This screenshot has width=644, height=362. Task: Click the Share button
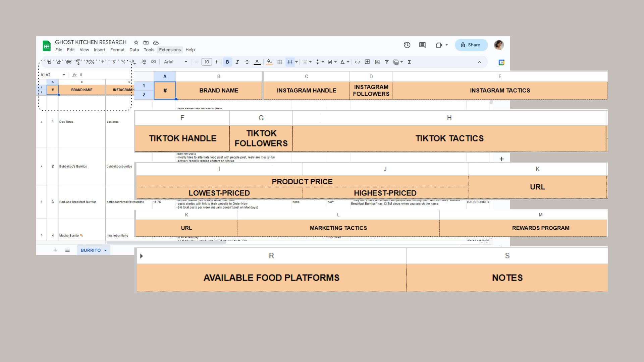click(471, 45)
